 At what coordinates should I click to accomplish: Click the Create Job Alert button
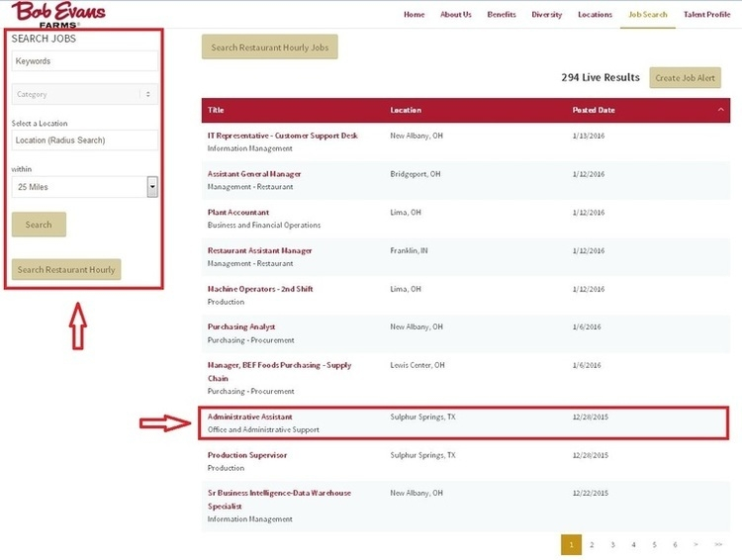click(685, 77)
